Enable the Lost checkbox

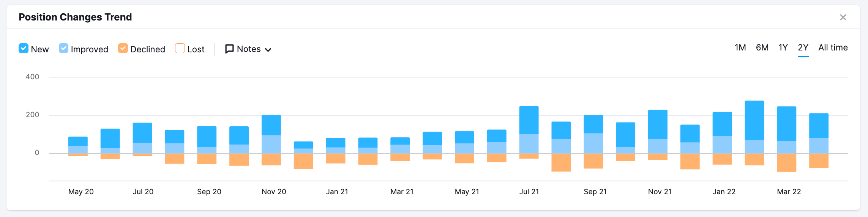point(180,48)
